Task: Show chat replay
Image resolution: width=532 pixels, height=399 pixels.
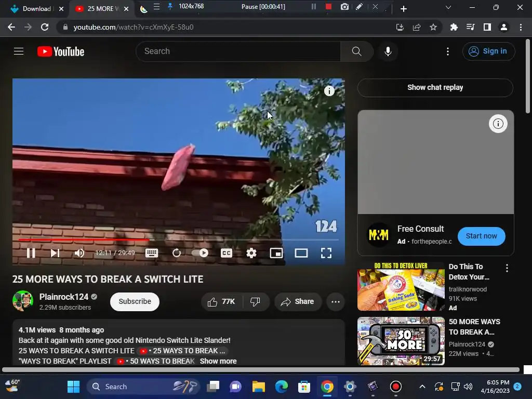Action: [x=435, y=87]
